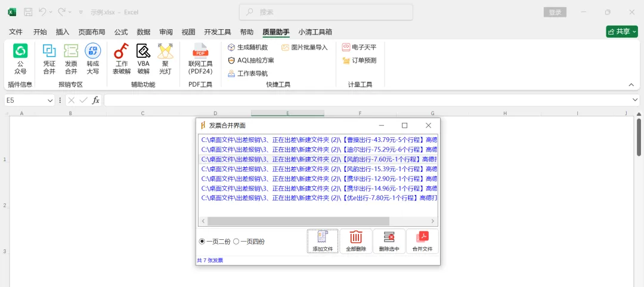Open the 共享 share dropdown
The width and height of the screenshot is (644, 287).
click(x=622, y=32)
